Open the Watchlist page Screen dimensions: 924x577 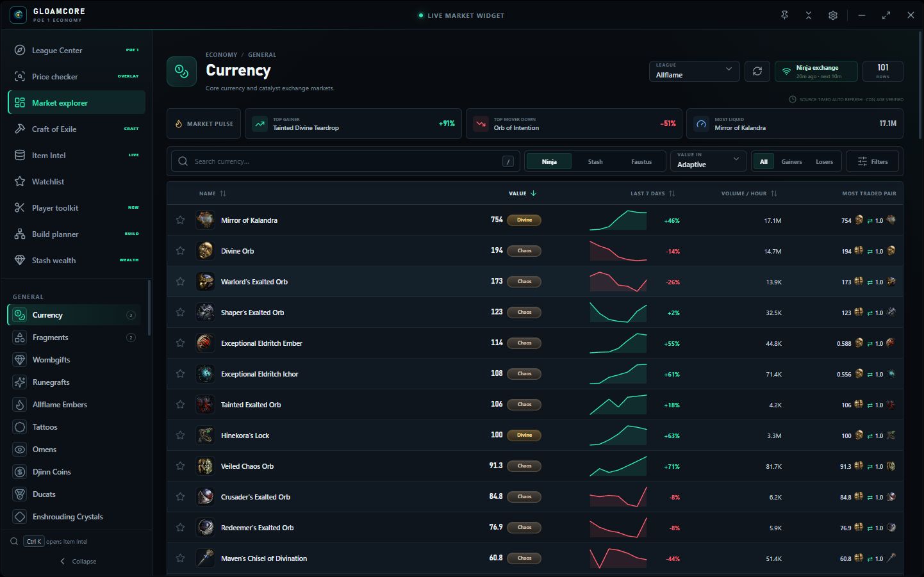(77, 181)
